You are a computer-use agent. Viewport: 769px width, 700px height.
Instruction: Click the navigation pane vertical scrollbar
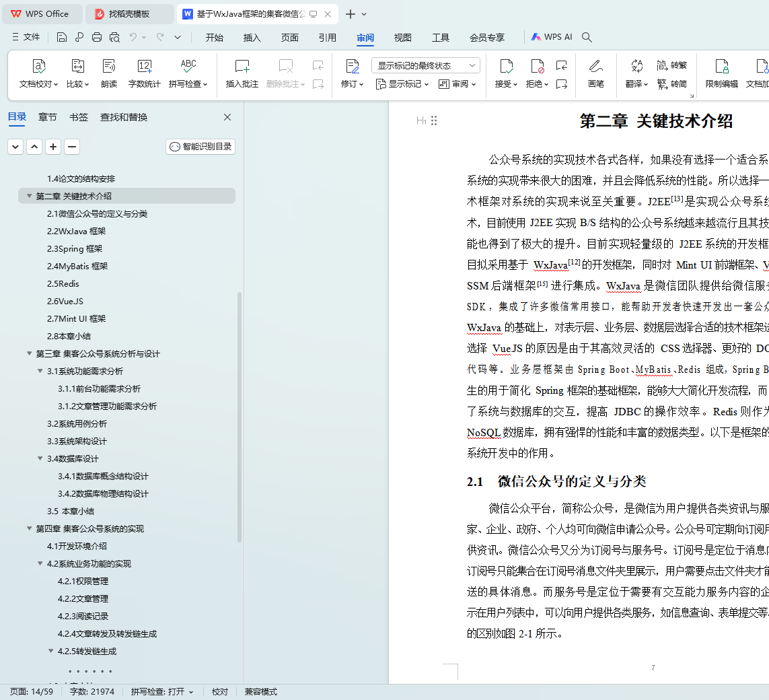pos(240,417)
